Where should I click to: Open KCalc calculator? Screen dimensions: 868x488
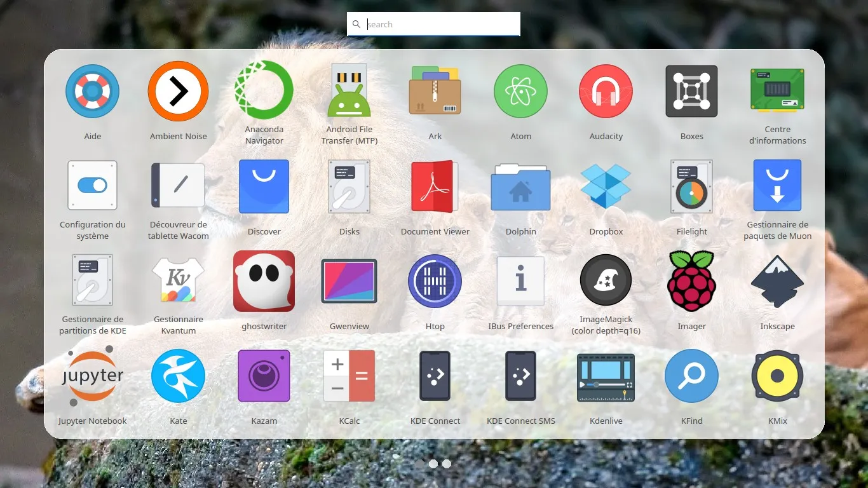coord(349,376)
